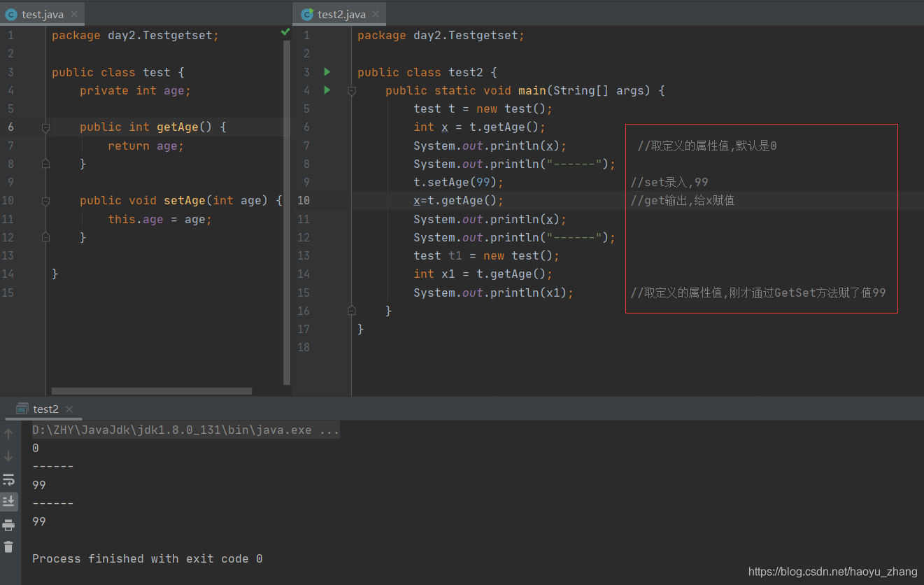The width and height of the screenshot is (924, 585).
Task: Toggle soft-wrap in the run console
Action: (8, 479)
